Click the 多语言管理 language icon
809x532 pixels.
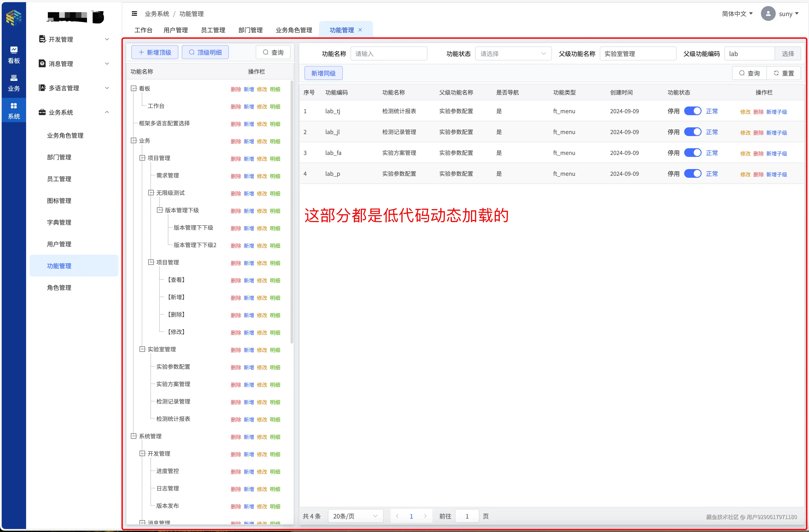(x=42, y=88)
